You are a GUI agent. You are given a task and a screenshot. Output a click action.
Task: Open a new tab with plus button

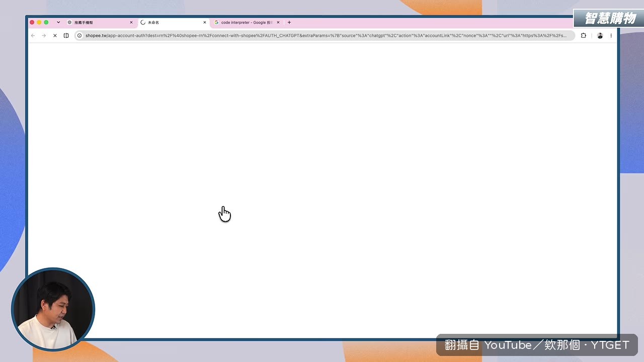point(289,23)
